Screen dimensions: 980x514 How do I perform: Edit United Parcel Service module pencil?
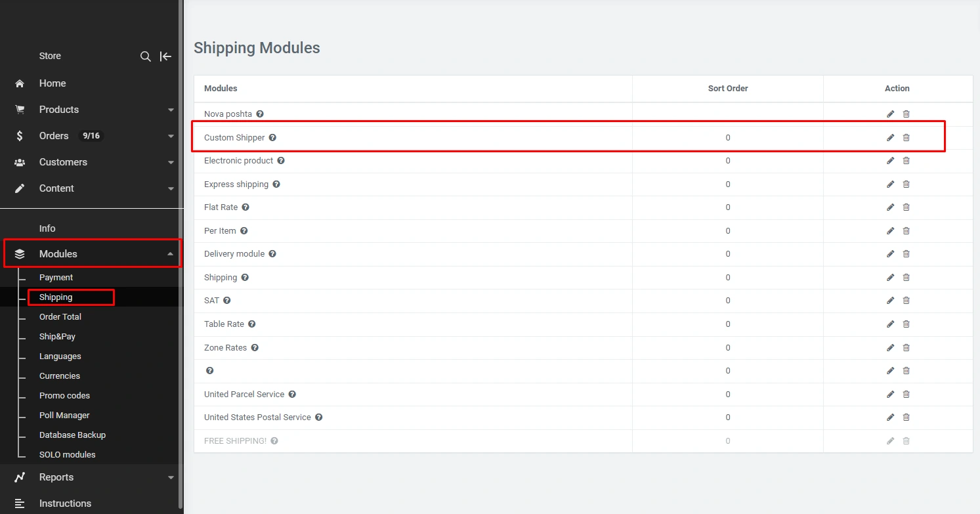[x=890, y=395]
